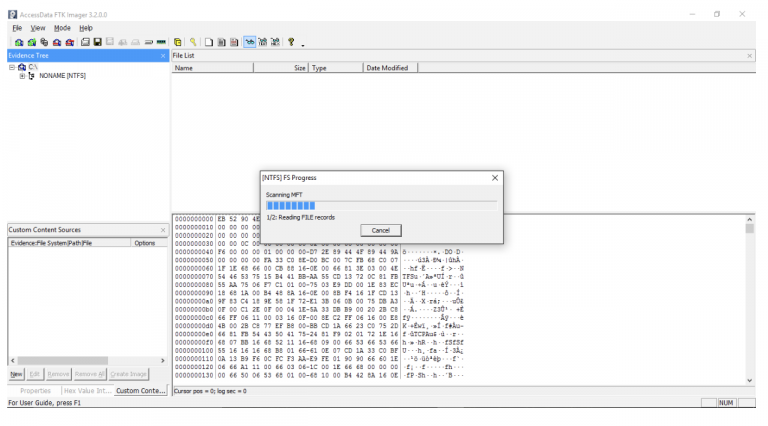Click the Scanning MFT progress bar
The image size is (768, 426).
(x=381, y=206)
